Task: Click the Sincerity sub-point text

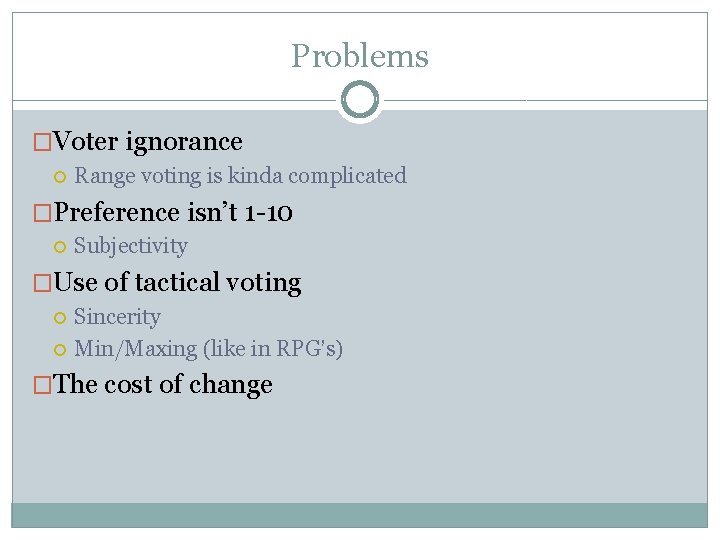Action: point(117,317)
